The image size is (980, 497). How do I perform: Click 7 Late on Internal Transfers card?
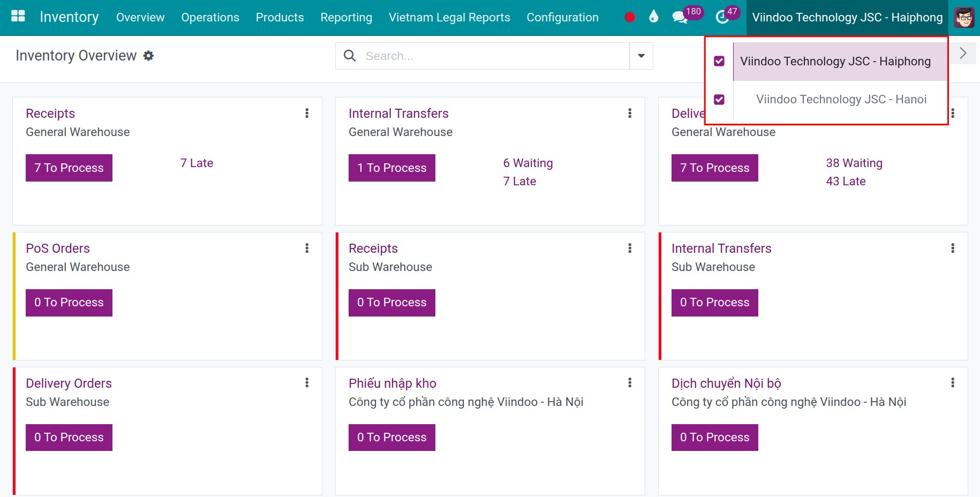pos(519,181)
